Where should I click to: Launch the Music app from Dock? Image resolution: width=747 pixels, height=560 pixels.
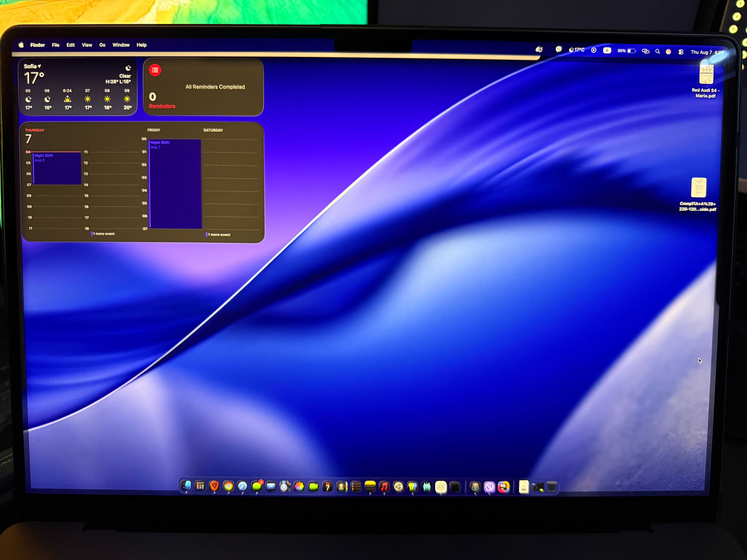384,486
